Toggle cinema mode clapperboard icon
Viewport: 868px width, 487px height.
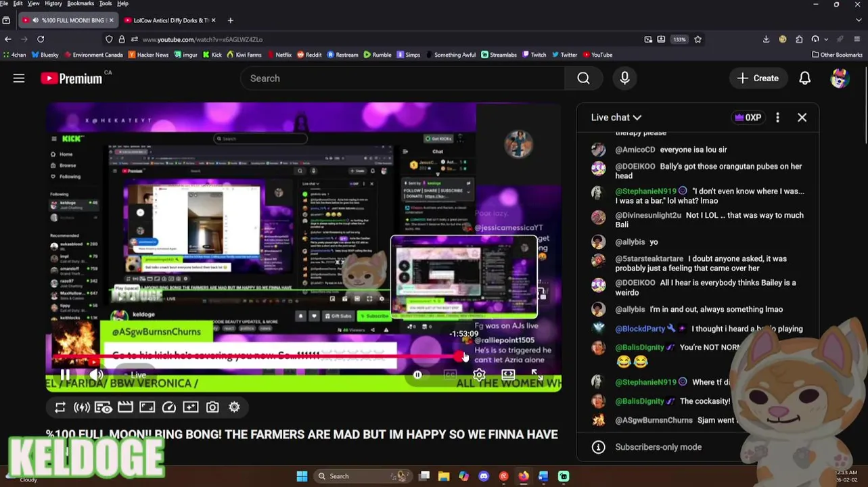tap(125, 407)
